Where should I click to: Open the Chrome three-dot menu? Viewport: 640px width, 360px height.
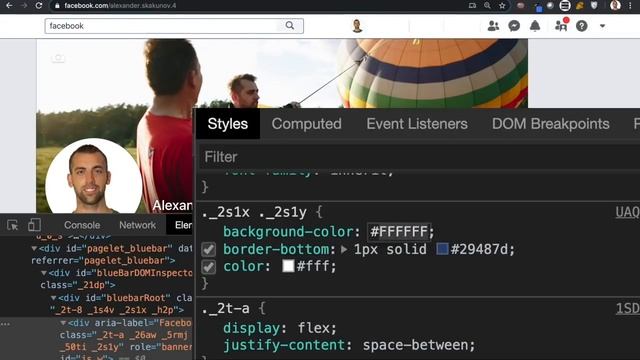click(x=631, y=6)
